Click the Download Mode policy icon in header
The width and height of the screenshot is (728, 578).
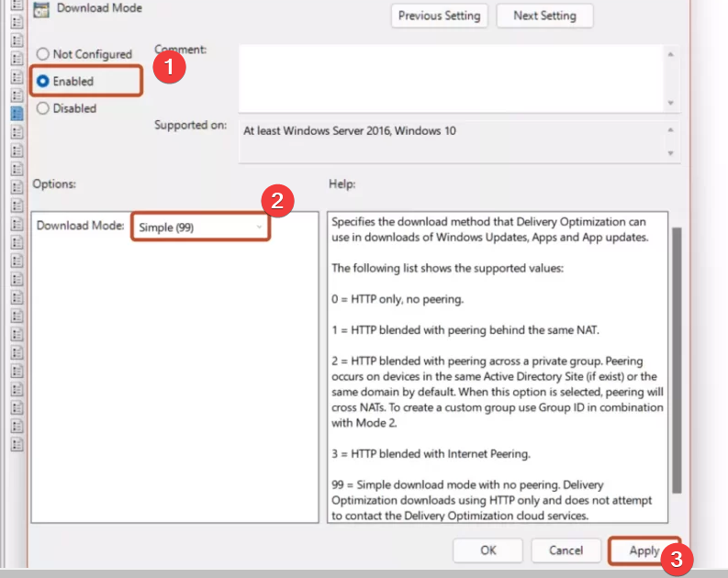(x=41, y=10)
